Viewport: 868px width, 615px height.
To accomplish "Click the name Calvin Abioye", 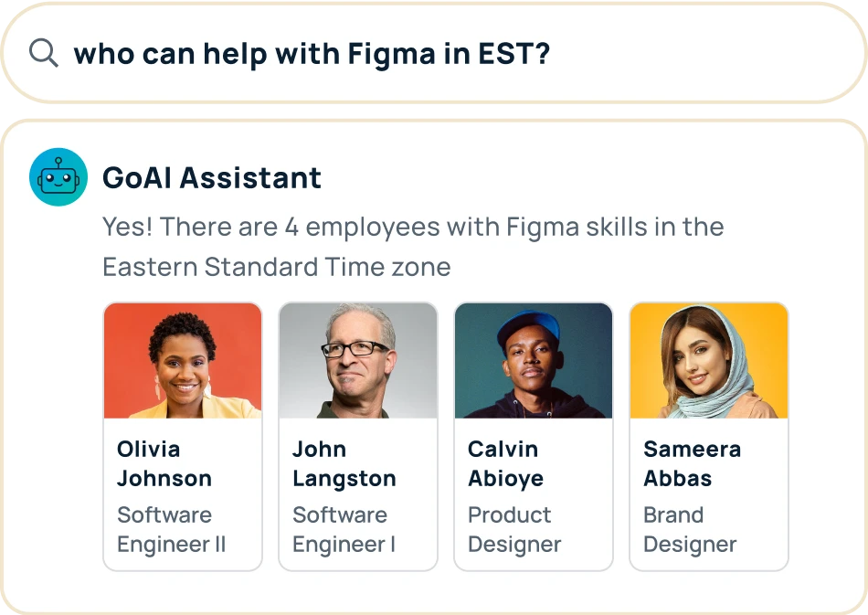I will point(503,463).
